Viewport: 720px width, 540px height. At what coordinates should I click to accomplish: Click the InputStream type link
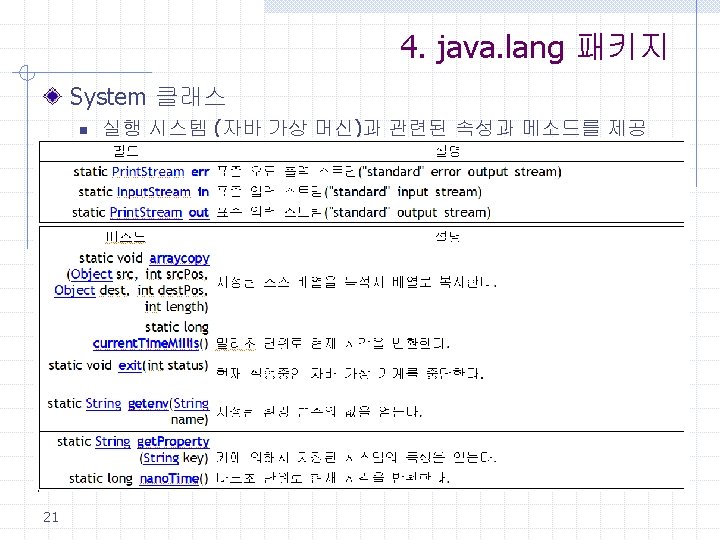pos(154,192)
